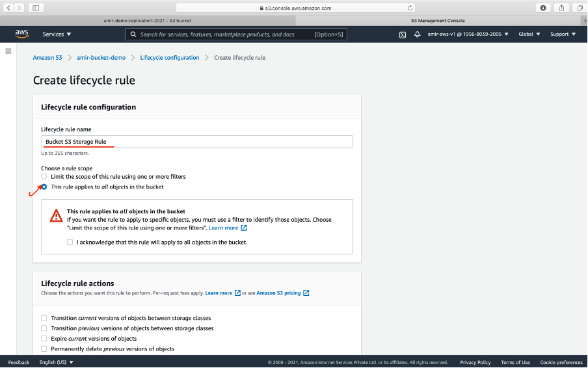Viewport: 588px width, 368px height.
Task: Click the Safari back arrow
Action: pyautogui.click(x=8, y=8)
